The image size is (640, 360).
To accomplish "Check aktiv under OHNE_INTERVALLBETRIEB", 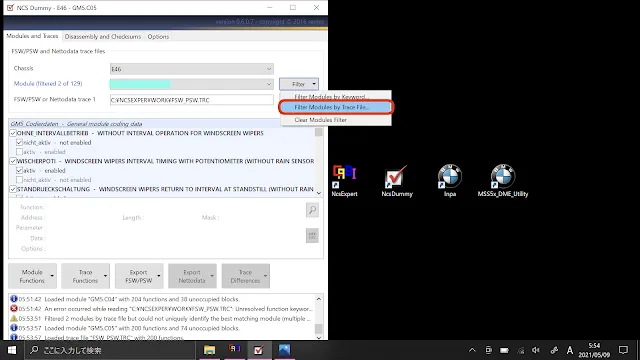I will click(x=19, y=152).
